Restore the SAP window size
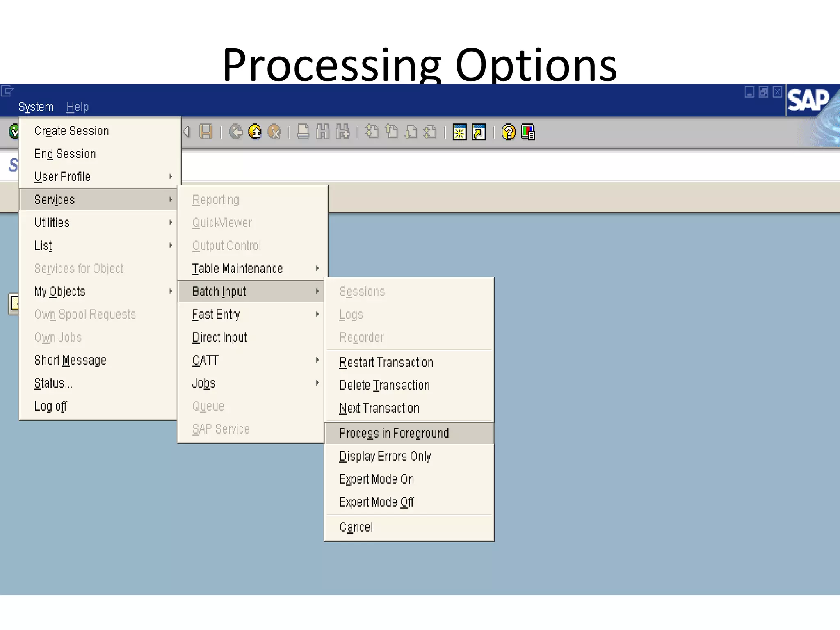This screenshot has width=840, height=630. pyautogui.click(x=763, y=92)
